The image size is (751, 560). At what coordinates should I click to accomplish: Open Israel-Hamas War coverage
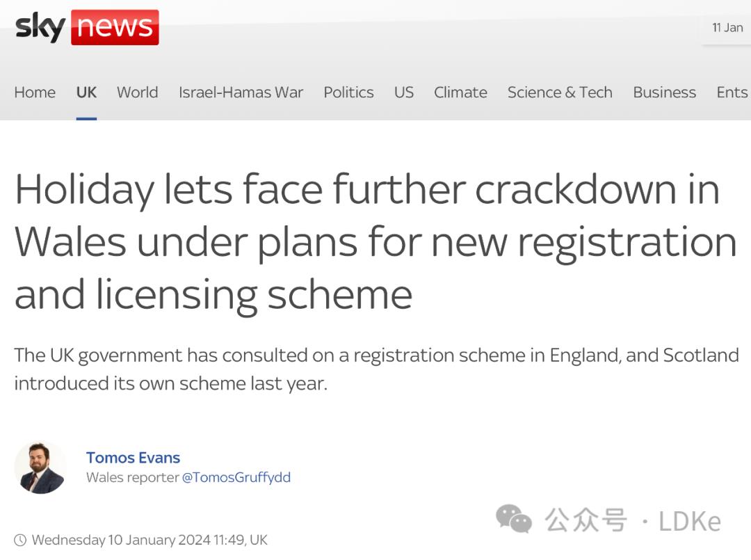tap(241, 93)
